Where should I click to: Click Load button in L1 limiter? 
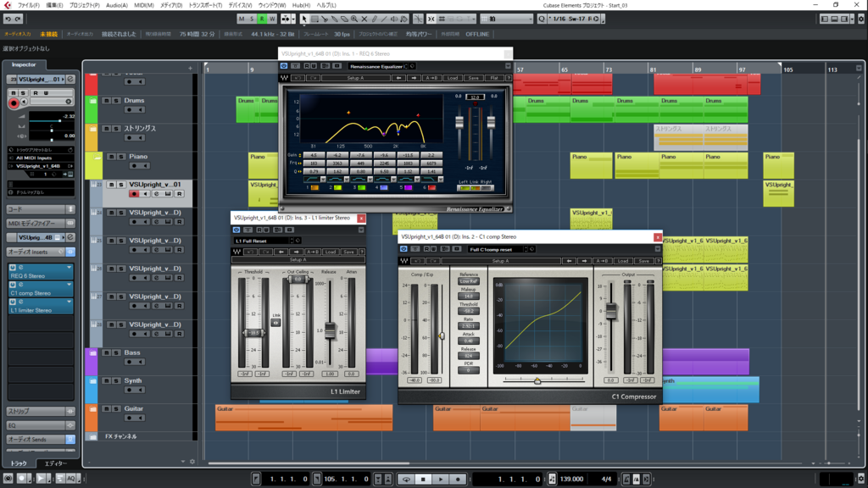(331, 252)
